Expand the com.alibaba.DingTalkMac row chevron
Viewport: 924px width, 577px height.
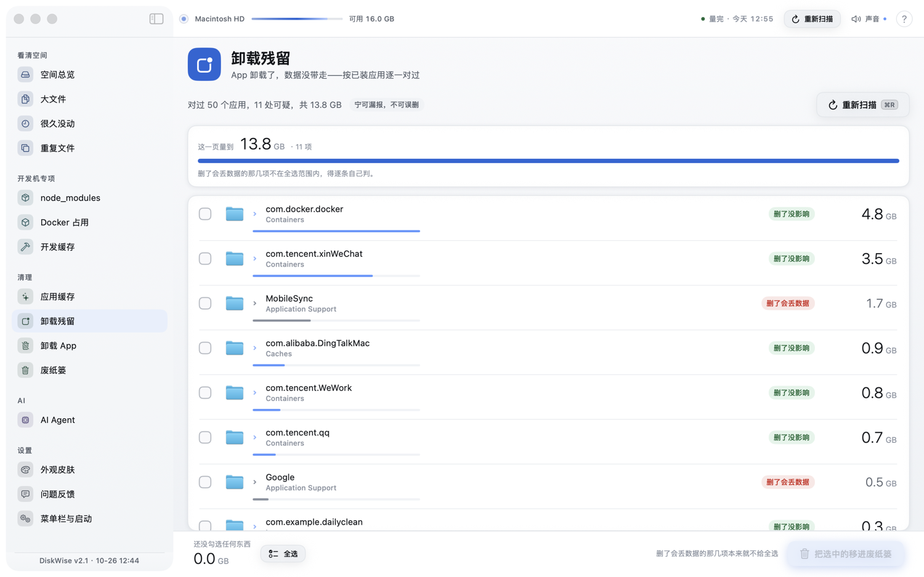pyautogui.click(x=254, y=348)
